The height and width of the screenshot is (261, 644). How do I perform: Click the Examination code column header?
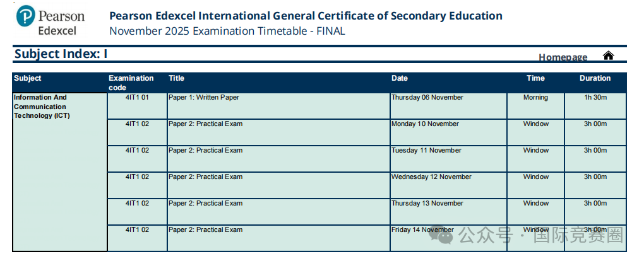(x=131, y=83)
